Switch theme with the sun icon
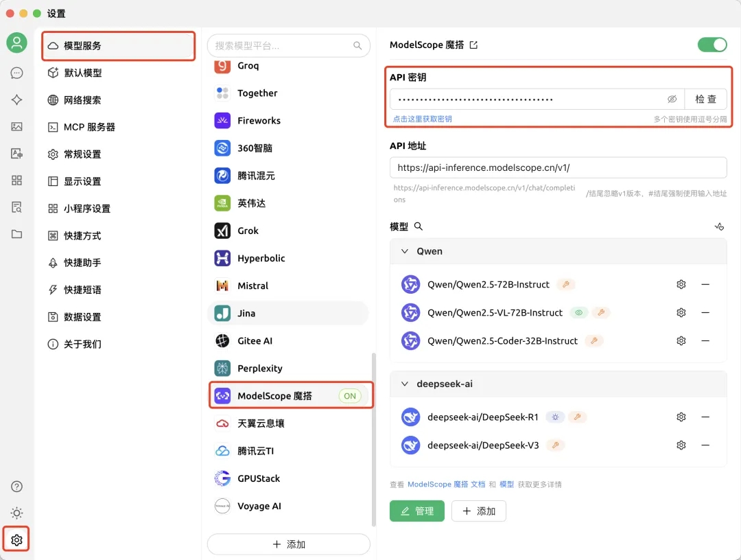 click(x=16, y=513)
